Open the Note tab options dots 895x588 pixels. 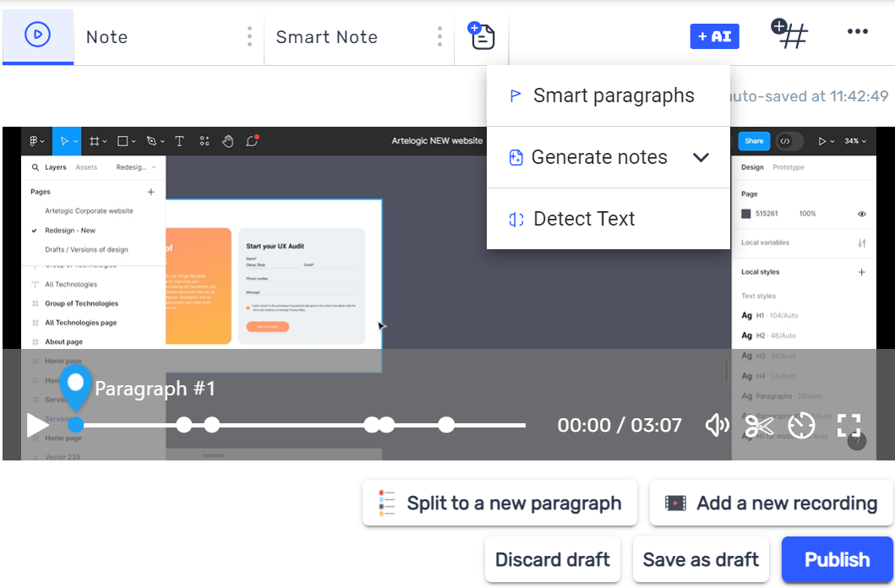pyautogui.click(x=249, y=36)
